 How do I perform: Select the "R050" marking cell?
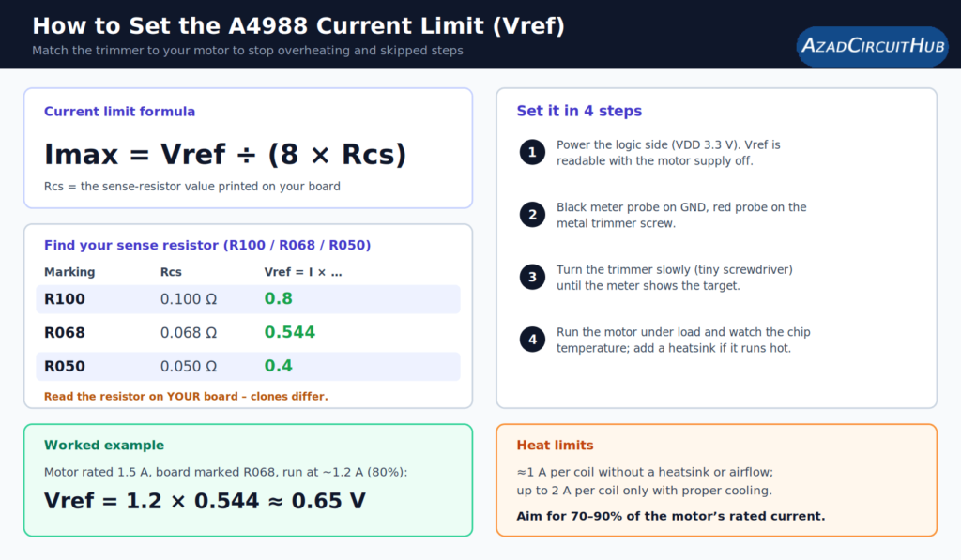point(65,367)
